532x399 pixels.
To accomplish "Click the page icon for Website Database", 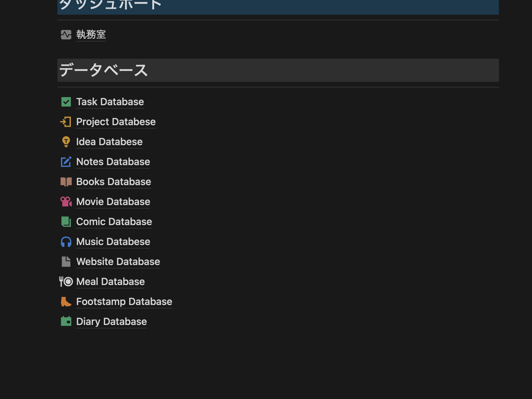I will [x=66, y=262].
